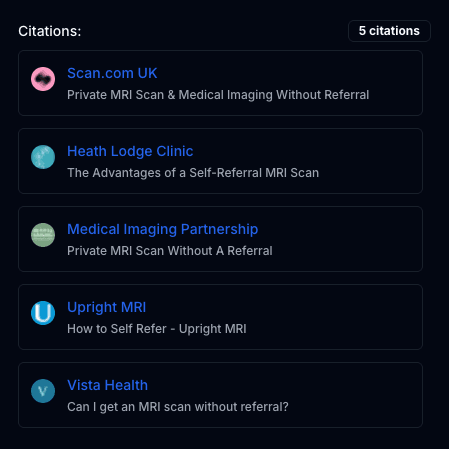Open the Scan.com UK citation link
Image resolution: width=449 pixels, height=449 pixels.
[x=112, y=73]
